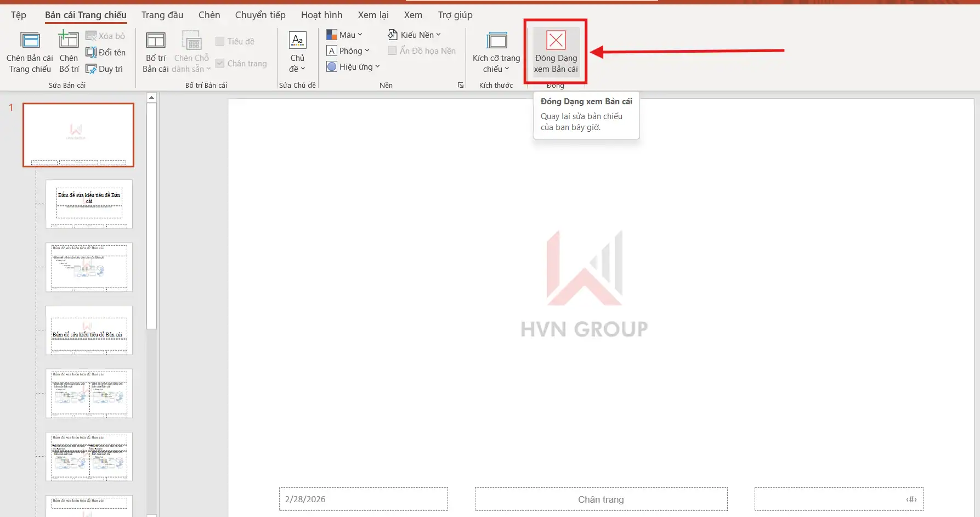
Task: Toggle the Chân trang checkbox
Action: pyautogui.click(x=220, y=64)
